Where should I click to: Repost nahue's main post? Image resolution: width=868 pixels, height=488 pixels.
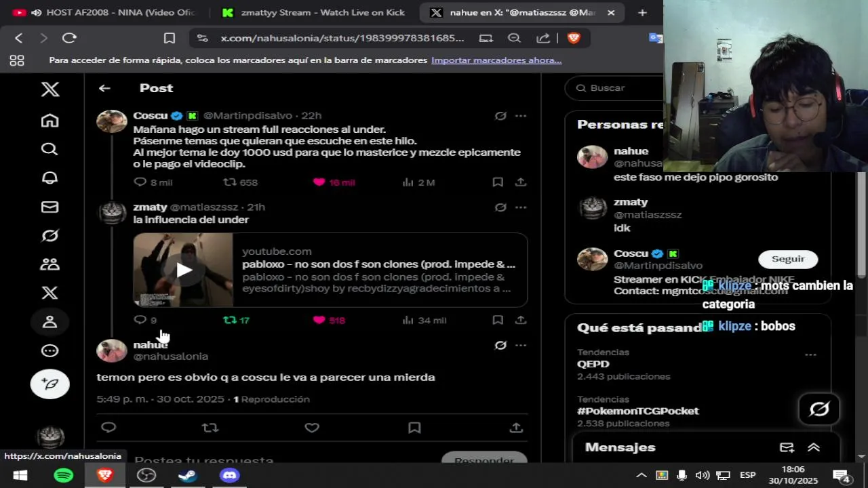[210, 427]
